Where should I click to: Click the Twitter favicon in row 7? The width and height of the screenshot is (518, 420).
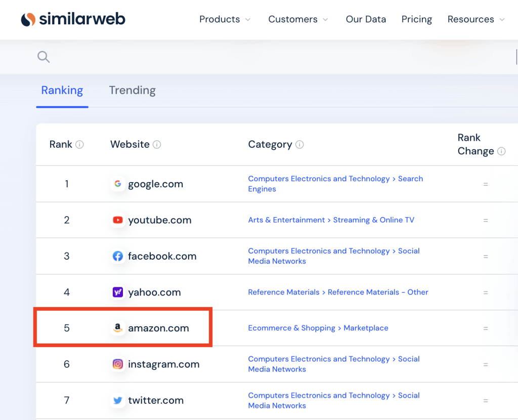117,400
